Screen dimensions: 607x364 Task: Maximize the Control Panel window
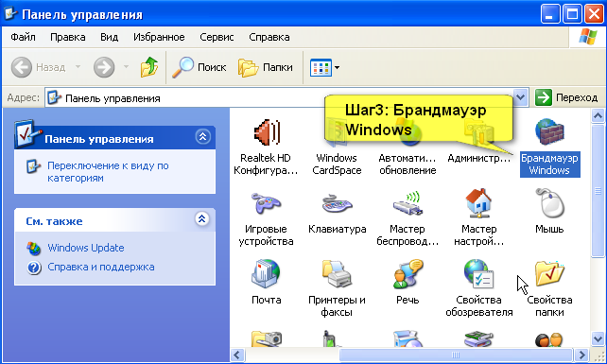click(x=572, y=14)
